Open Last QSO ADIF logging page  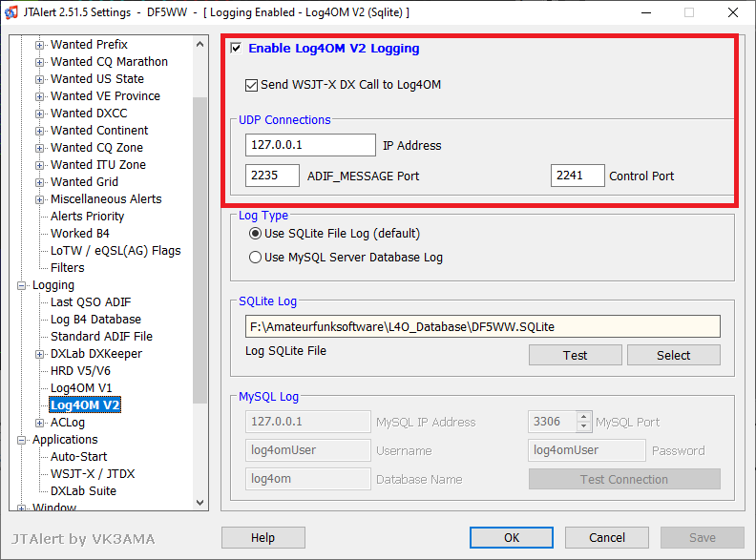(x=91, y=302)
